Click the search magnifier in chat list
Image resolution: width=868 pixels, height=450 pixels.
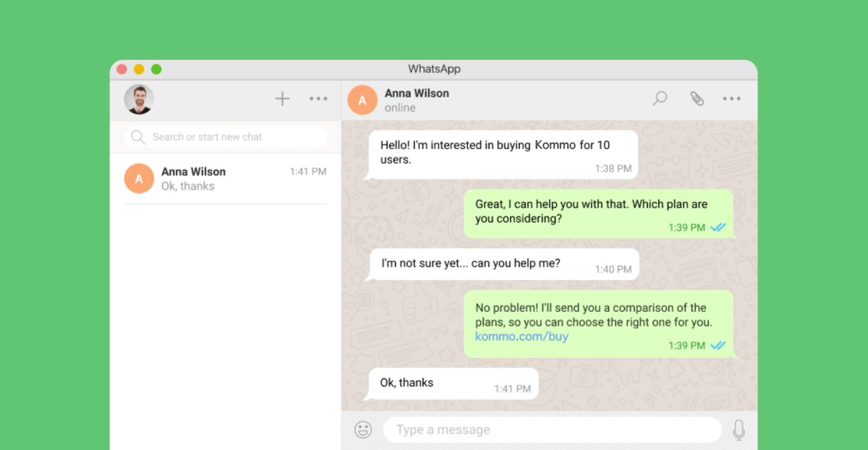pos(138,137)
